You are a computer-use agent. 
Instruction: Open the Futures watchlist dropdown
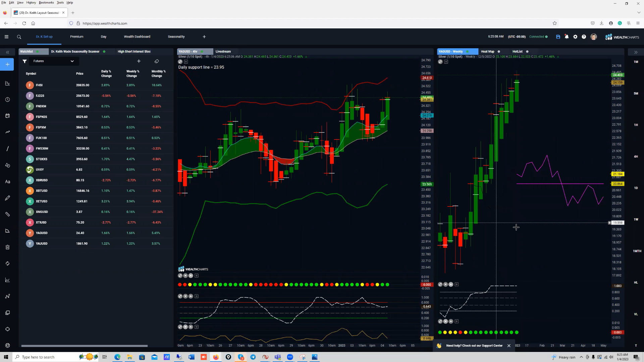click(54, 61)
